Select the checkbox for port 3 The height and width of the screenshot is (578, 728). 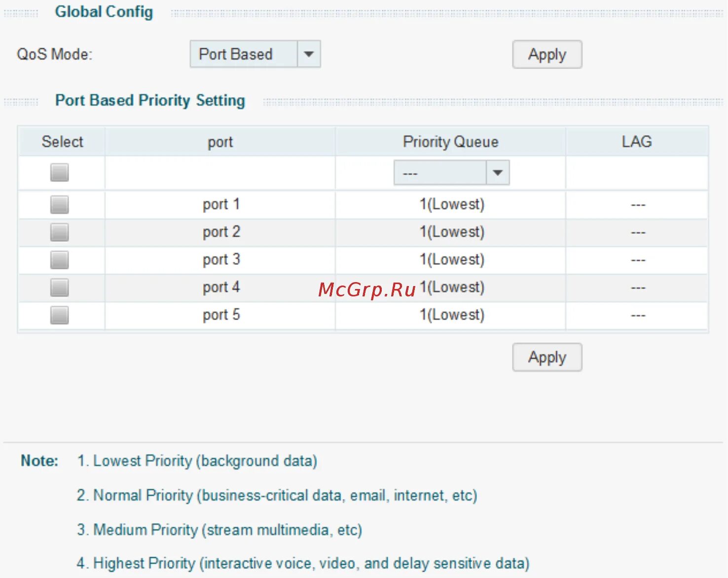[60, 259]
